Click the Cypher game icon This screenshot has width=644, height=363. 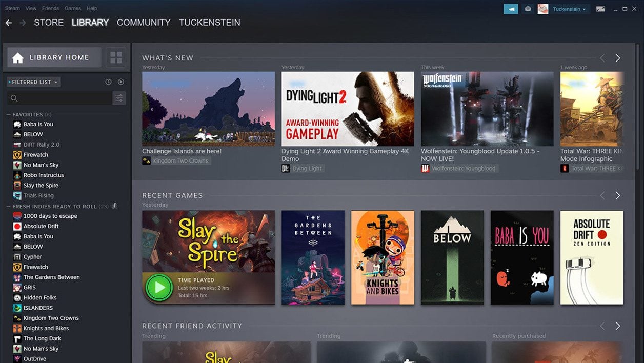[17, 257]
